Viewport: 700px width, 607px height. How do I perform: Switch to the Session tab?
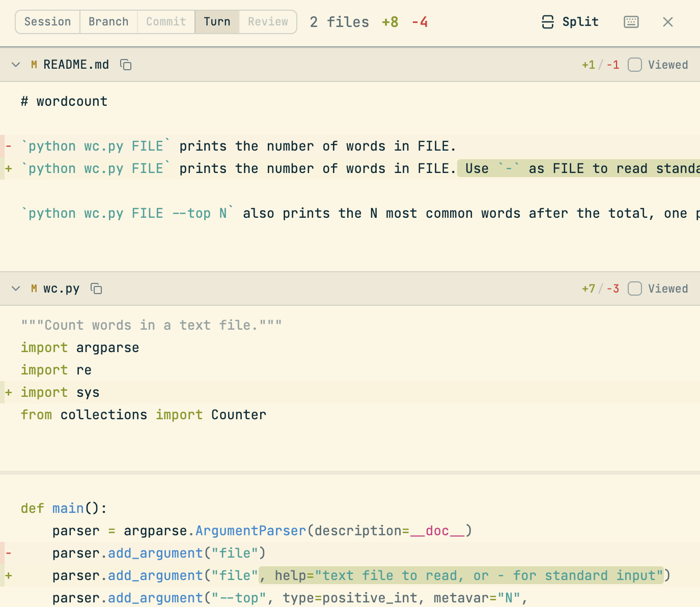click(x=48, y=22)
